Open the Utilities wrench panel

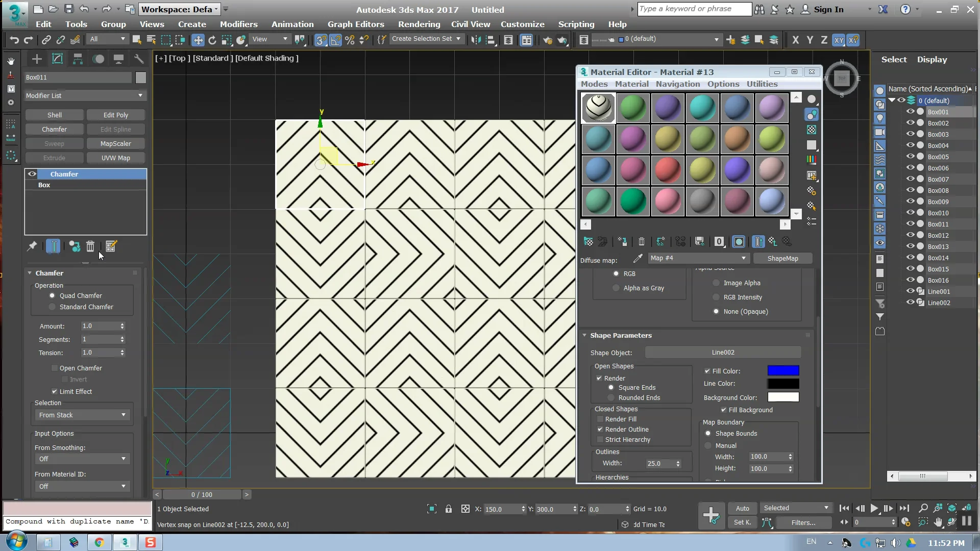[139, 59]
